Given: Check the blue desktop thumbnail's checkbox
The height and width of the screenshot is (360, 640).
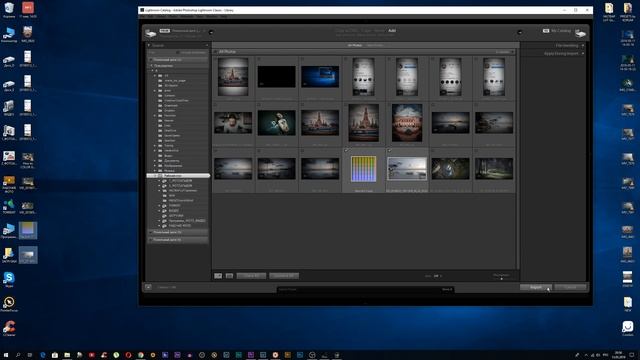Looking at the screenshot, I should click(x=302, y=59).
